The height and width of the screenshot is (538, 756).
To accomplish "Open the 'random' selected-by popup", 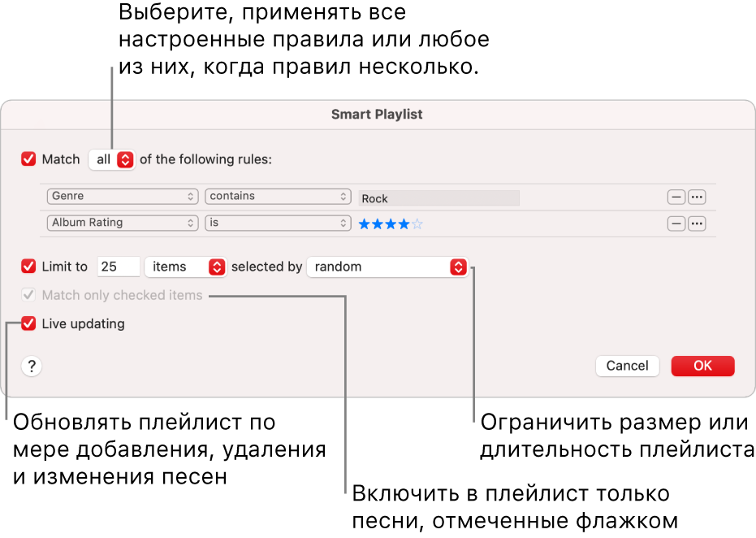I will [x=387, y=267].
